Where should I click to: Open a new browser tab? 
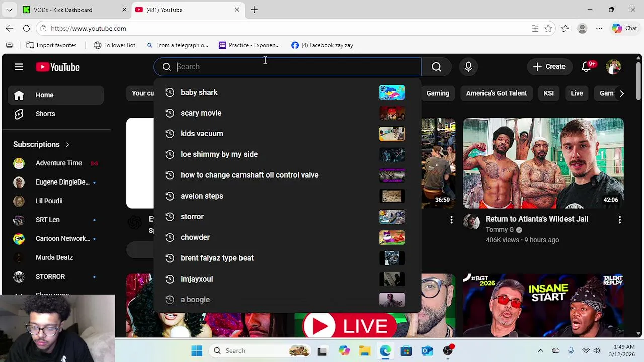tap(254, 10)
